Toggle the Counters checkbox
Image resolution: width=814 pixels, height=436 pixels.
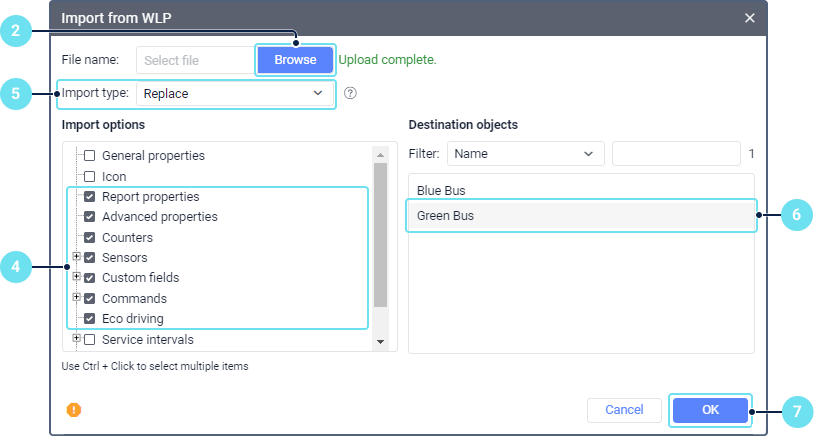coord(90,238)
